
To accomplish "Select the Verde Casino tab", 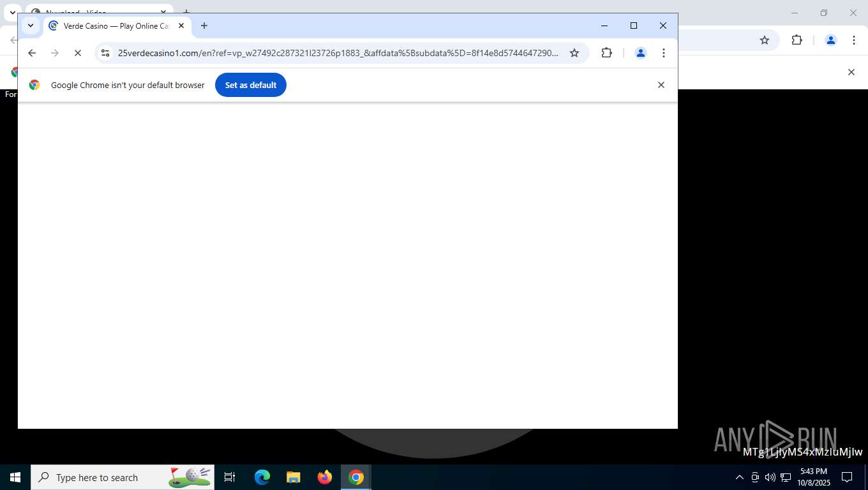I will point(117,26).
